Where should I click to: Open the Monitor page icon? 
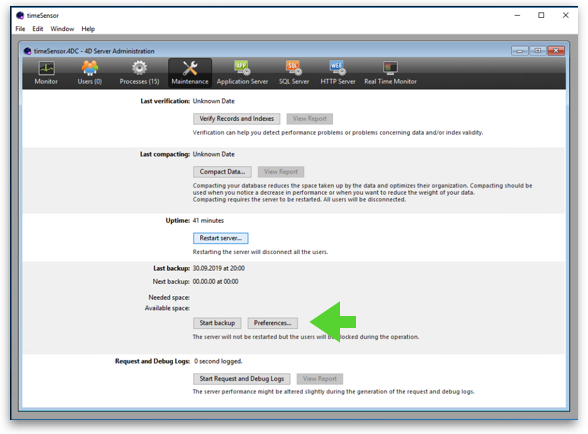tap(46, 68)
